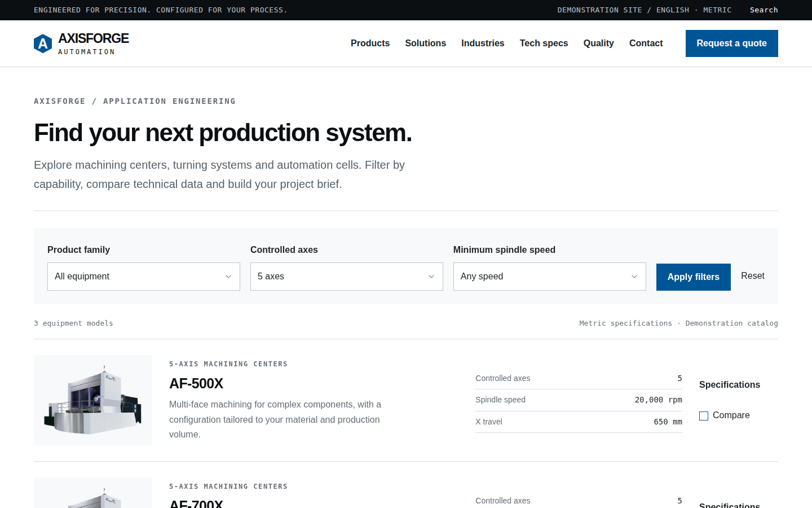
Task: Open Specifications for the AF-500X
Action: click(730, 385)
